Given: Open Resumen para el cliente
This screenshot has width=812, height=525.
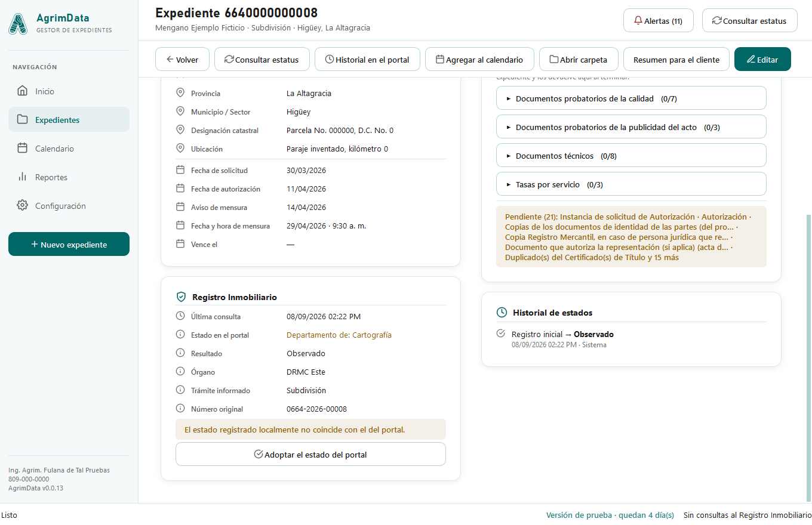Looking at the screenshot, I should coord(676,59).
